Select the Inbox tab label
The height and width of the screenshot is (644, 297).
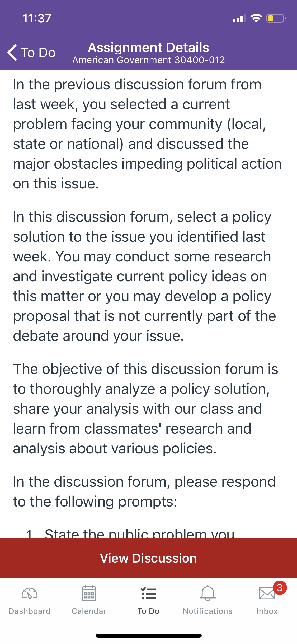[x=267, y=611]
